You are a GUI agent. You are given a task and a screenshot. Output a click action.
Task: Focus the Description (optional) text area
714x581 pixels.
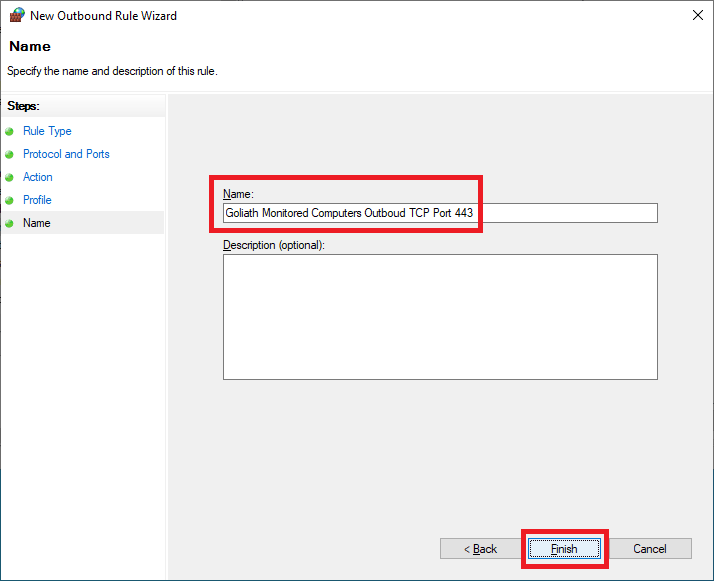tap(440, 317)
